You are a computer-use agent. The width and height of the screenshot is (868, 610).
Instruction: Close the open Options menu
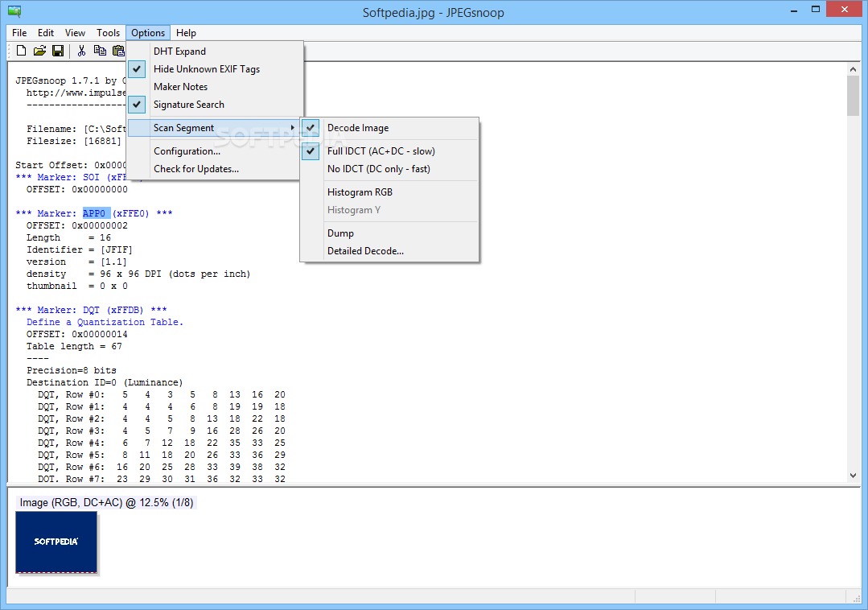tap(148, 33)
